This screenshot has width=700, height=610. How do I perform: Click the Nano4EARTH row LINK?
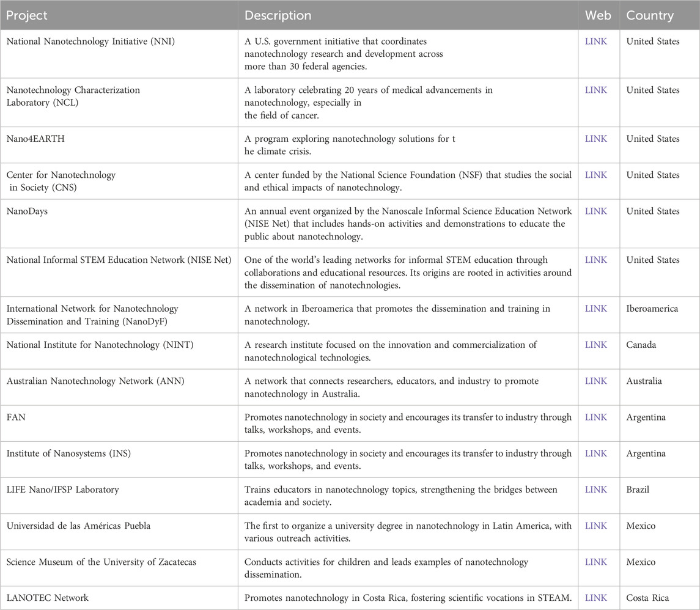click(596, 139)
